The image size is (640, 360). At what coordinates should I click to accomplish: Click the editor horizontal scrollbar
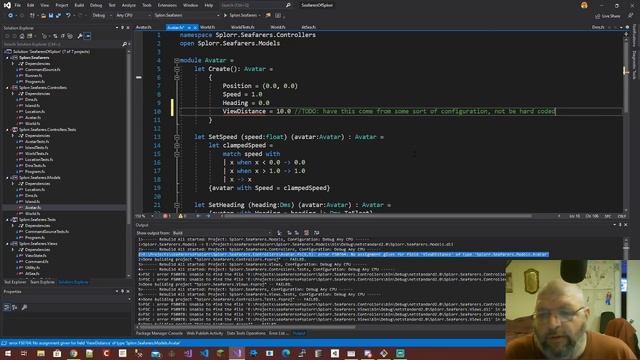coord(378,216)
